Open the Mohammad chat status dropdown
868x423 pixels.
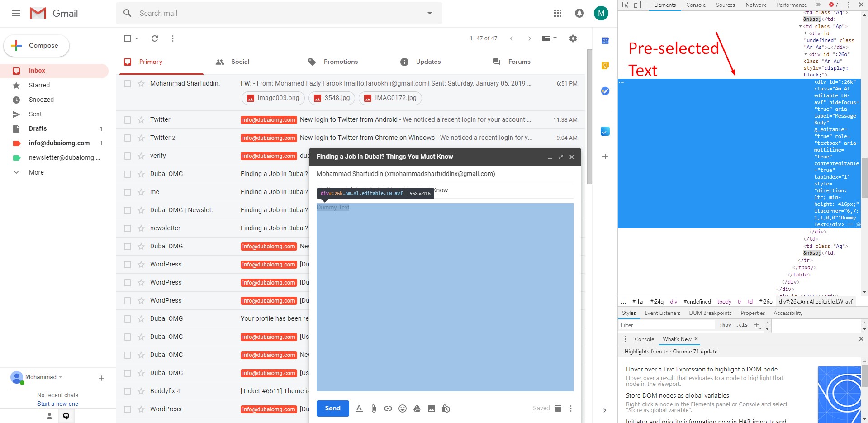coord(60,377)
